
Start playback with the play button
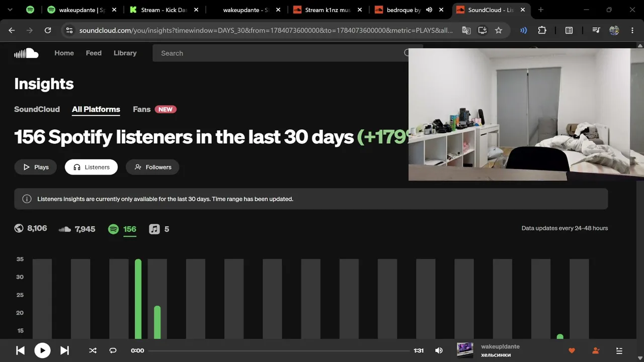click(42, 350)
